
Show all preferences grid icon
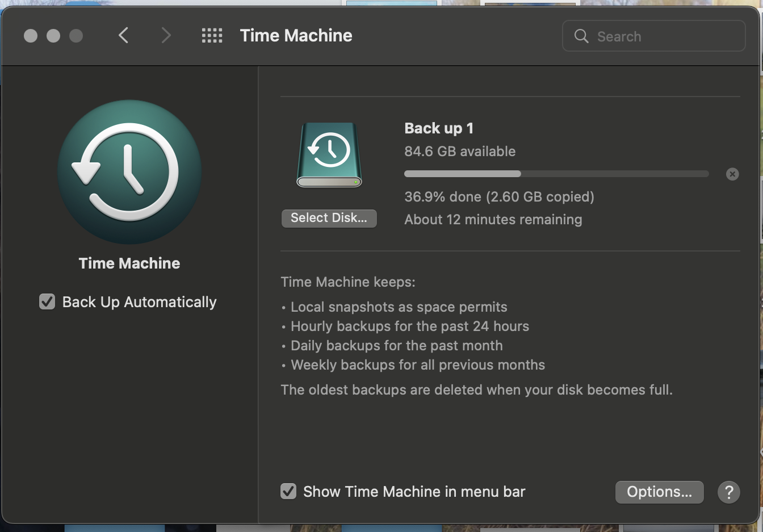point(212,36)
